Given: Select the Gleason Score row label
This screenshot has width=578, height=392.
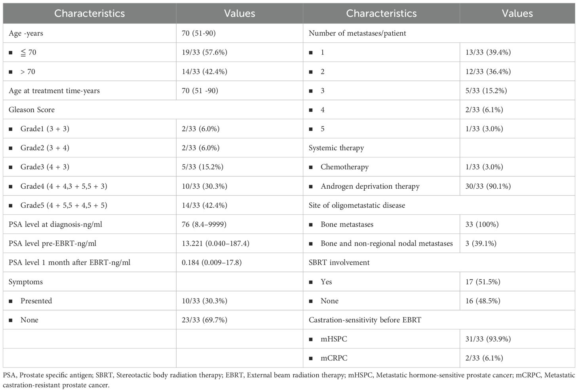Looking at the screenshot, I should tap(32, 110).
